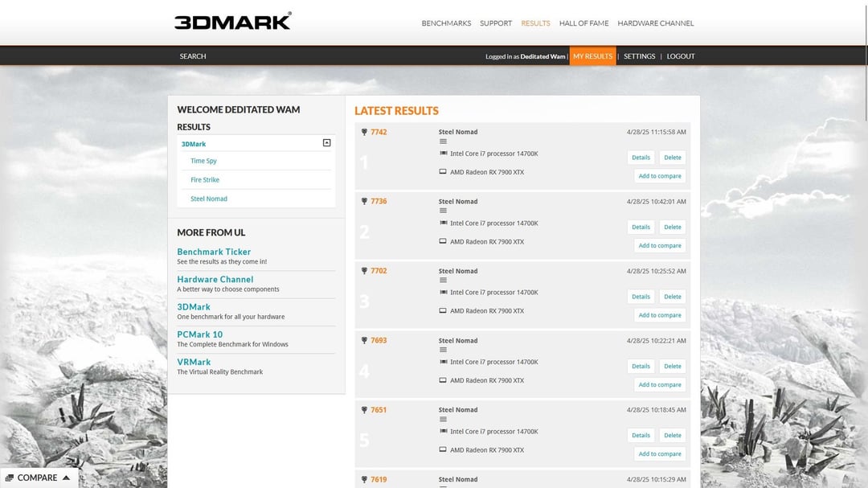Click CPU icon in the 7742 result

[443, 154]
